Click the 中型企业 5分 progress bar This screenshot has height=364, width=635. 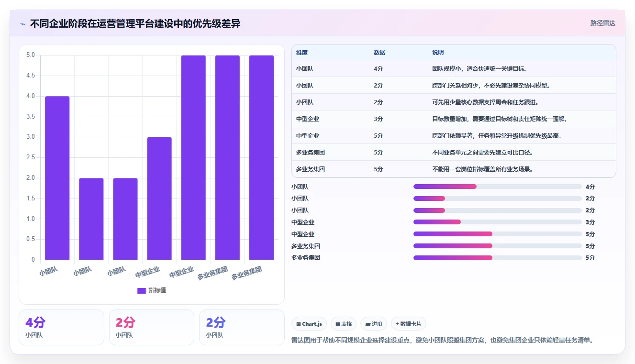pyautogui.click(x=498, y=234)
